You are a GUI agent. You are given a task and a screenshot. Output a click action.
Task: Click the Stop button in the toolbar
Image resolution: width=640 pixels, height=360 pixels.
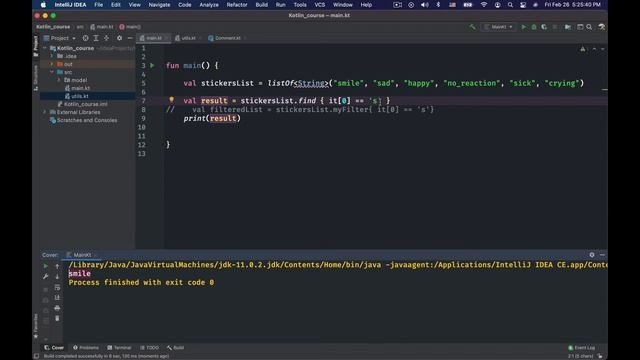(555, 27)
